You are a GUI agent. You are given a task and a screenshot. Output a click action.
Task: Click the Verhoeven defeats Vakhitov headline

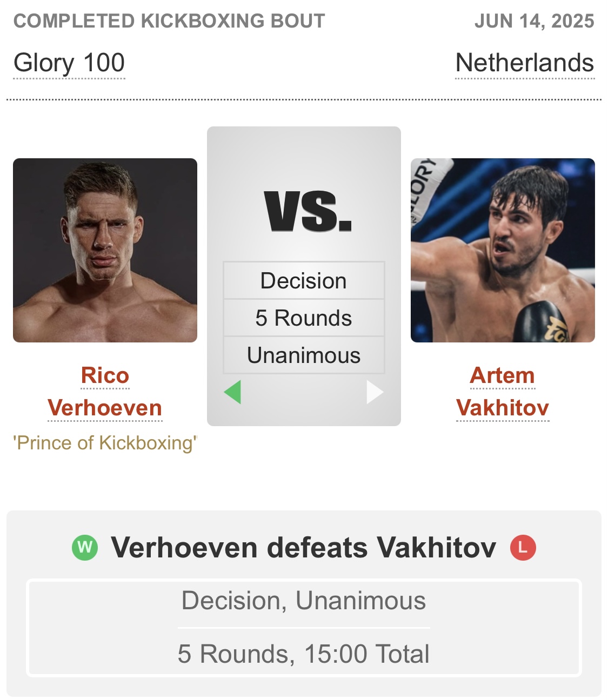point(303,548)
